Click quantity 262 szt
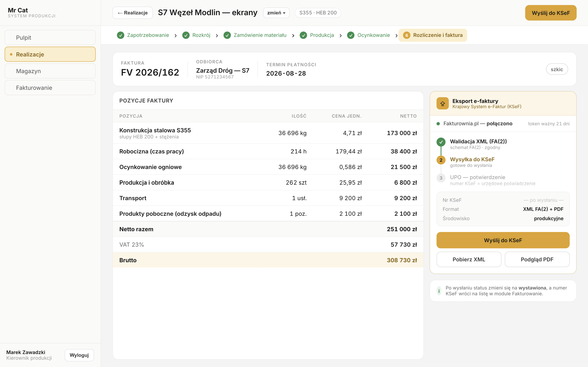 pos(296,183)
